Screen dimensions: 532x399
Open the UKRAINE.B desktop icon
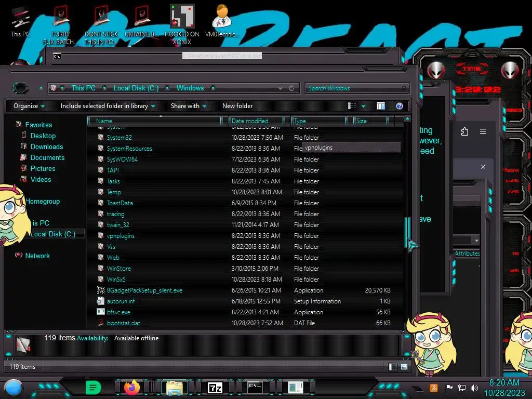tap(142, 22)
